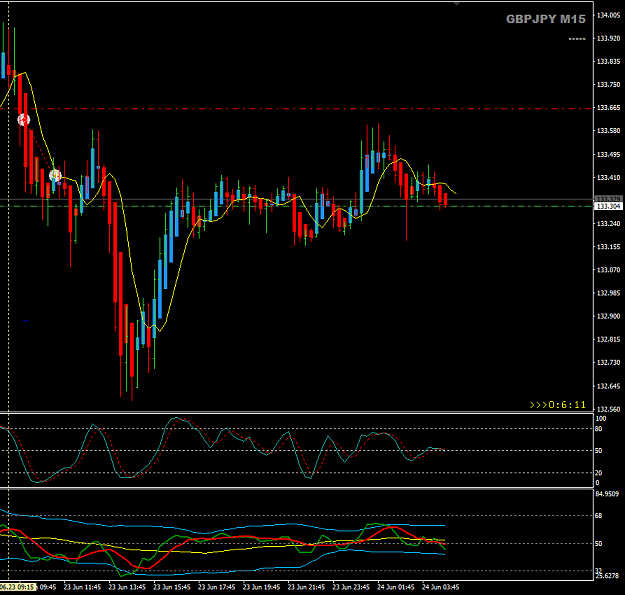The image size is (625, 595).
Task: Click the 133.835 price axis label
Action: click(x=608, y=61)
